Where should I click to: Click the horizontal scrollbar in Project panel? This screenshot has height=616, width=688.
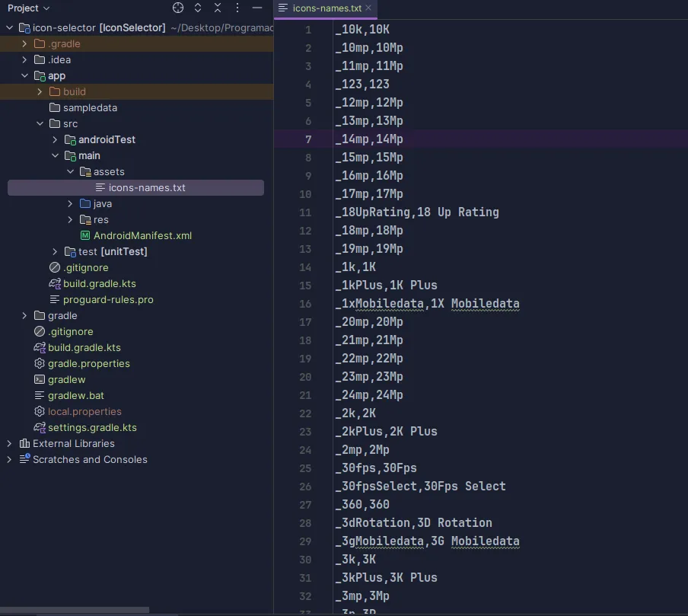(x=75, y=611)
